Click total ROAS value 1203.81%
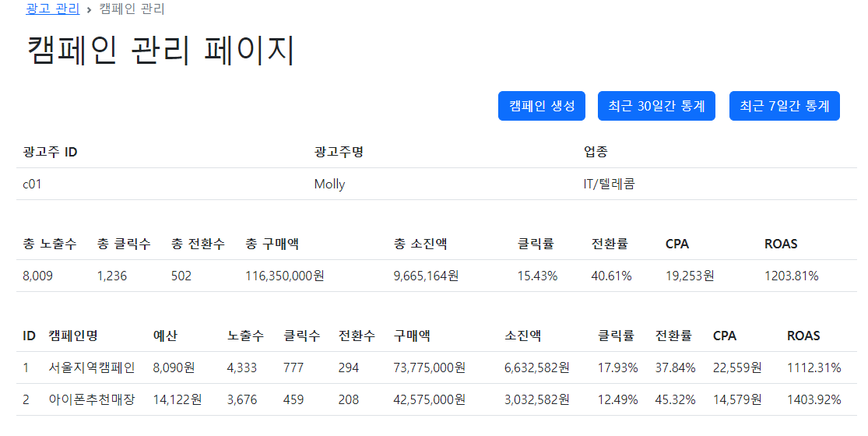This screenshot has width=868, height=436. pos(791,276)
